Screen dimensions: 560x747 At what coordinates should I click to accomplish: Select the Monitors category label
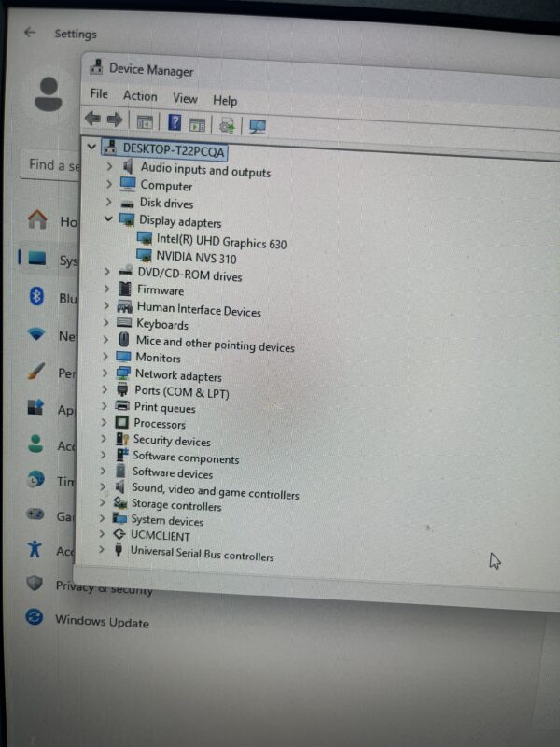158,358
